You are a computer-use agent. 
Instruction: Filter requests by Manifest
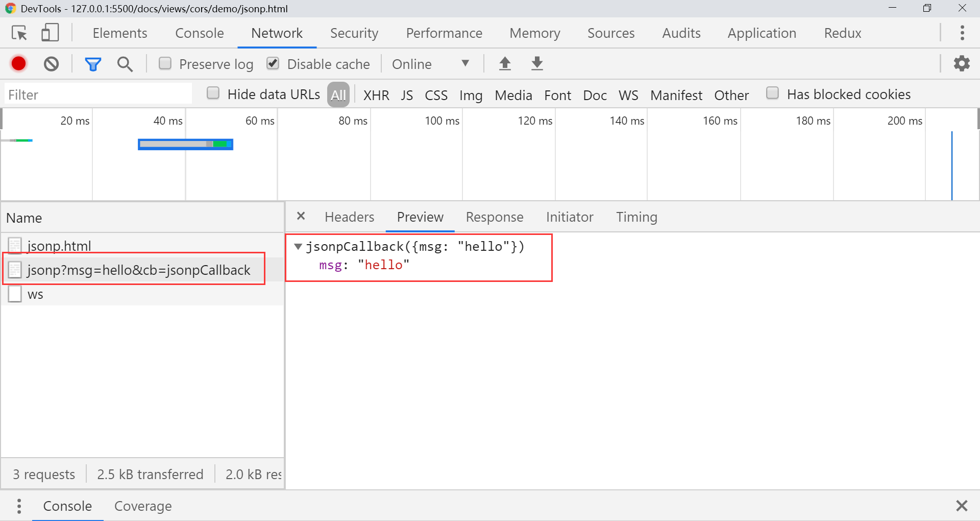676,96
